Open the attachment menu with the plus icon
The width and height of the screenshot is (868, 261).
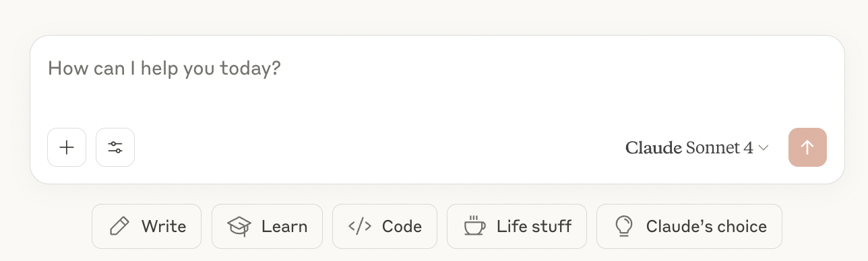(67, 147)
